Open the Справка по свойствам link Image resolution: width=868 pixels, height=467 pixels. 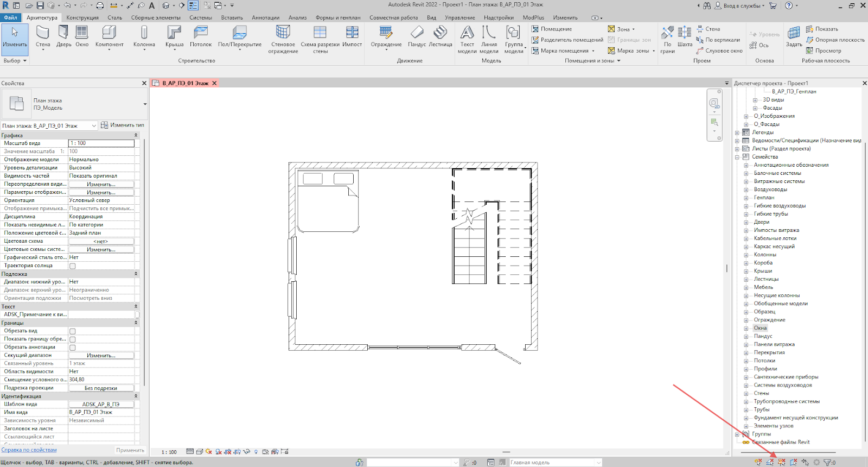(29, 450)
